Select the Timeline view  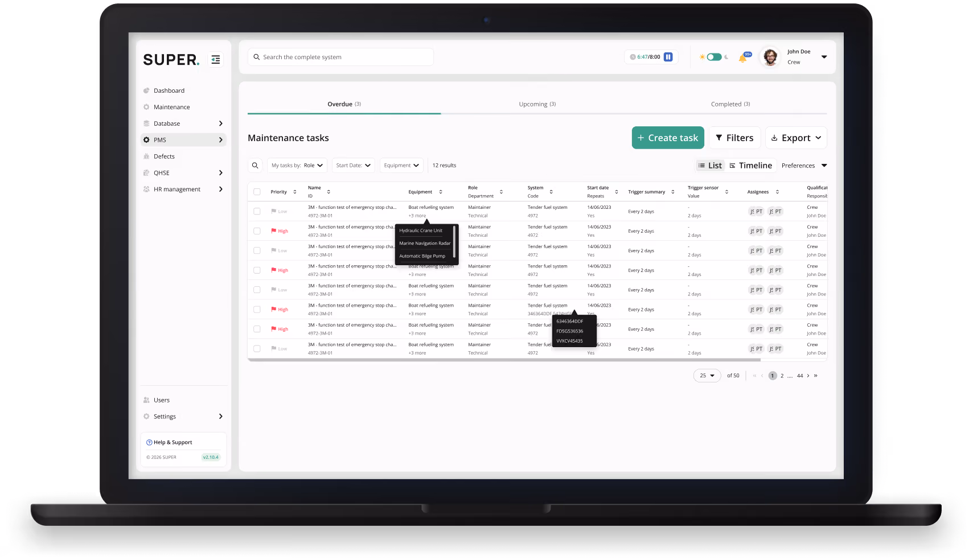pyautogui.click(x=751, y=166)
